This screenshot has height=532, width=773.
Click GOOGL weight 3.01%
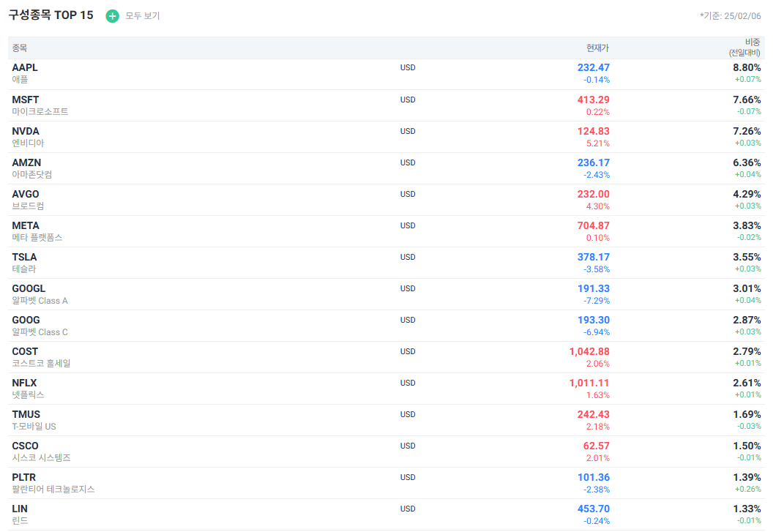click(747, 288)
